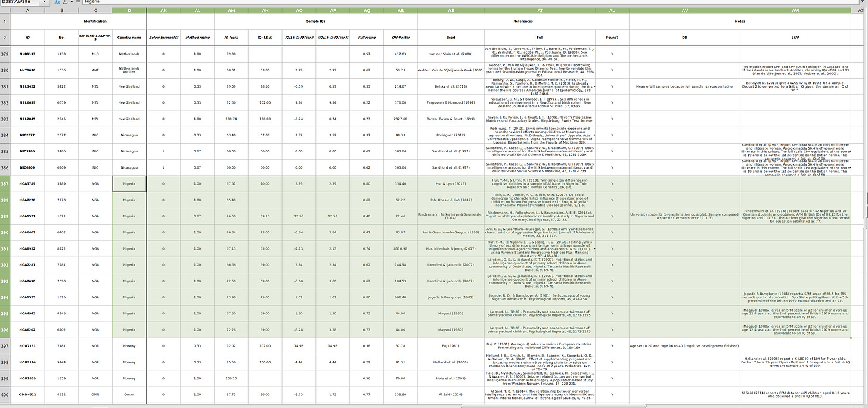Click IQ (cor.) value 63.48
Image resolution: width=868 pixels, height=408 pixels.
231,135
